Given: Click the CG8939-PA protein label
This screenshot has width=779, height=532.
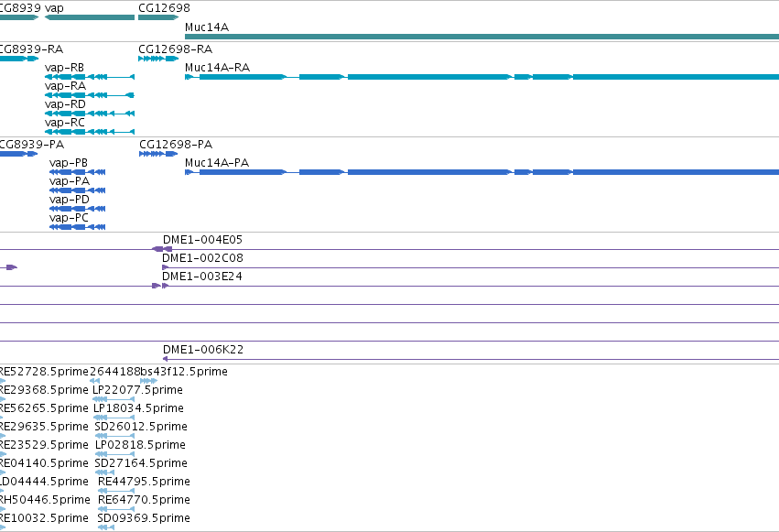Looking at the screenshot, I should [32, 145].
